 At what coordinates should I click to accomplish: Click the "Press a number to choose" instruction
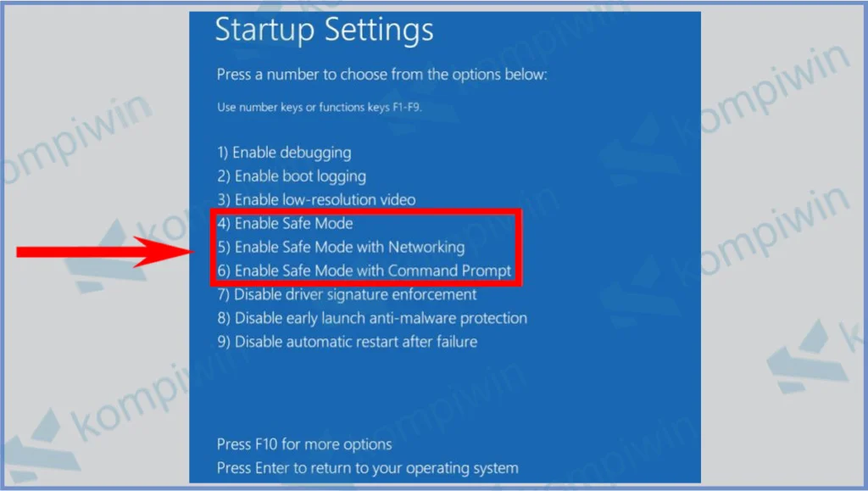[382, 75]
